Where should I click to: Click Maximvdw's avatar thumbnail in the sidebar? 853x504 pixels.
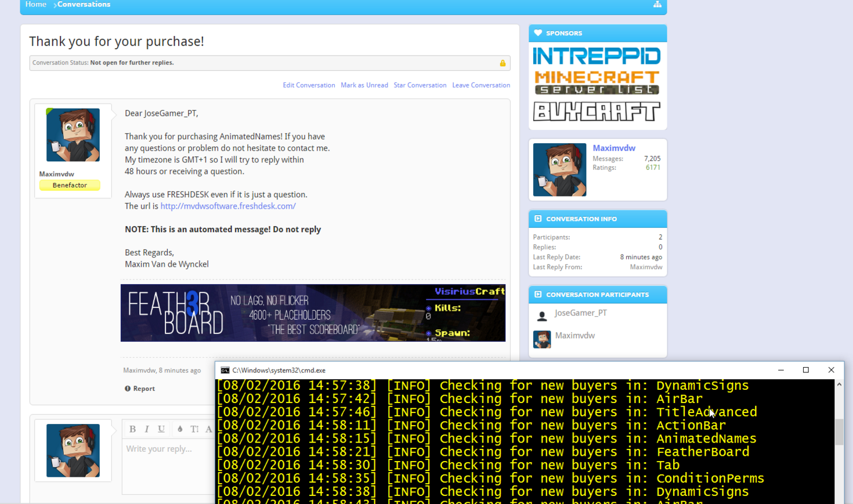click(x=559, y=169)
